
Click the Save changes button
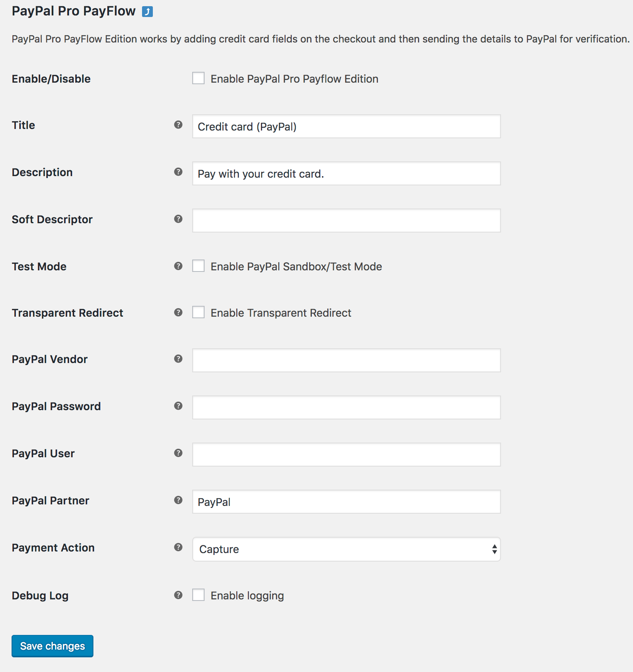click(x=52, y=646)
